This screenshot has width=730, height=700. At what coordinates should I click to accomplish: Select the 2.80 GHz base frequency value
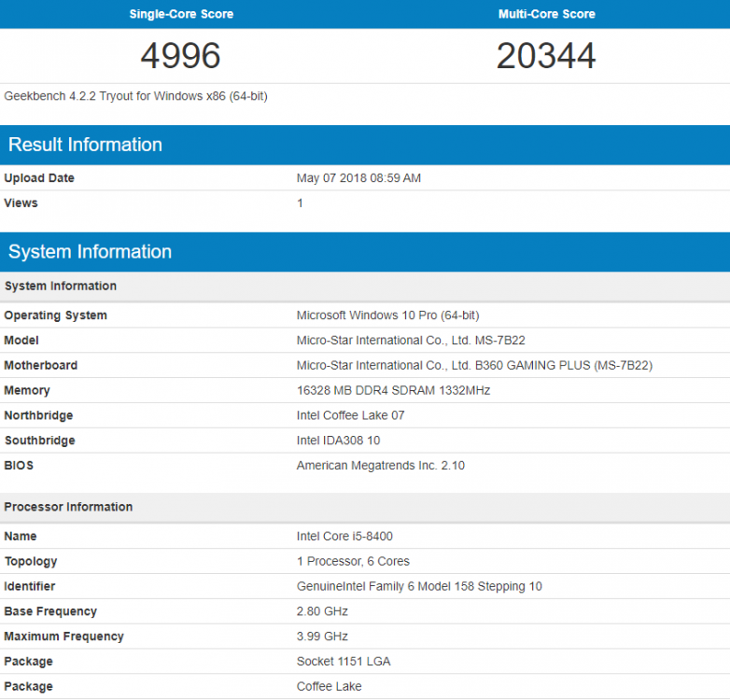(322, 611)
